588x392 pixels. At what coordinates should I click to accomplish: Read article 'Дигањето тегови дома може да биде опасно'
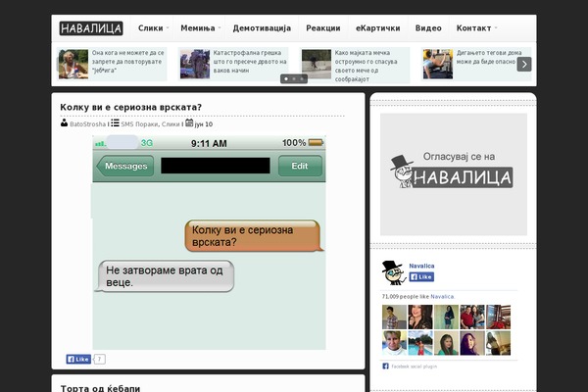pyautogui.click(x=489, y=57)
